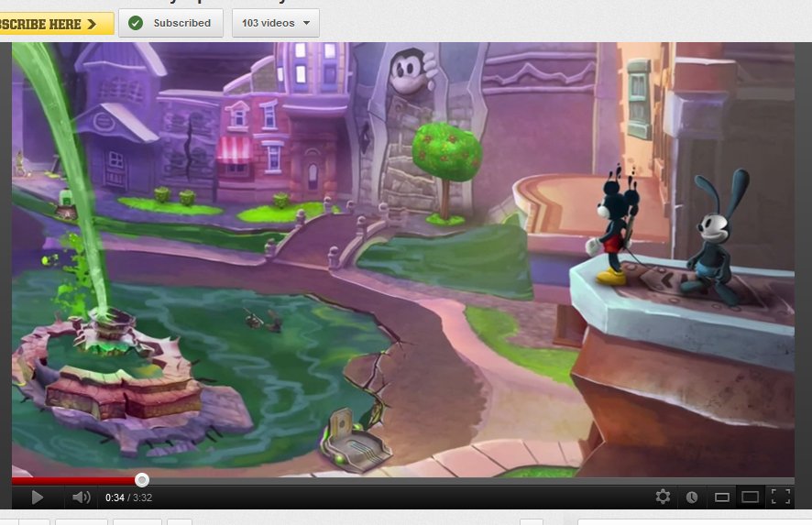The image size is (812, 525).
Task: Enter fullscreen mode
Action: click(x=781, y=497)
